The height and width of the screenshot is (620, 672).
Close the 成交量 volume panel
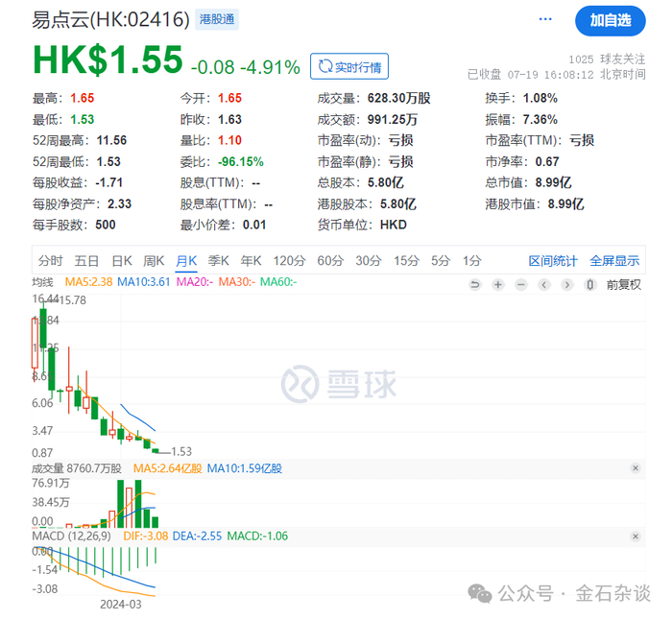click(636, 468)
